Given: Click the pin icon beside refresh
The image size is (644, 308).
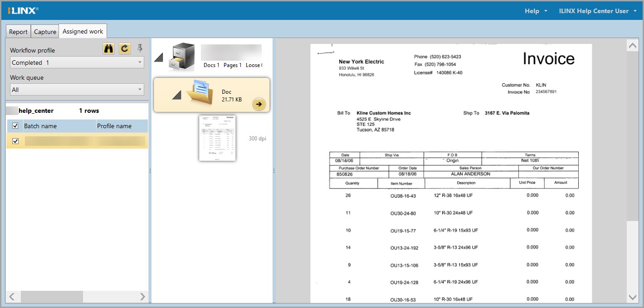Looking at the screenshot, I should click(x=140, y=48).
